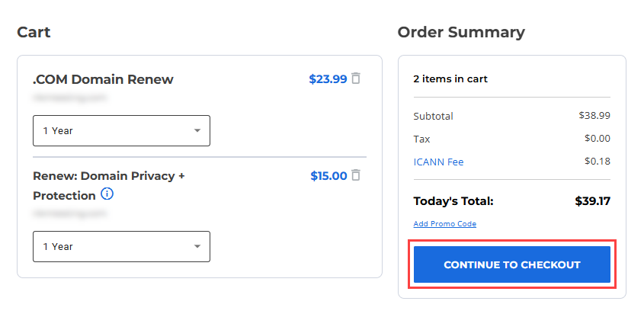Show info for Domain Privacy + Protection

107,194
